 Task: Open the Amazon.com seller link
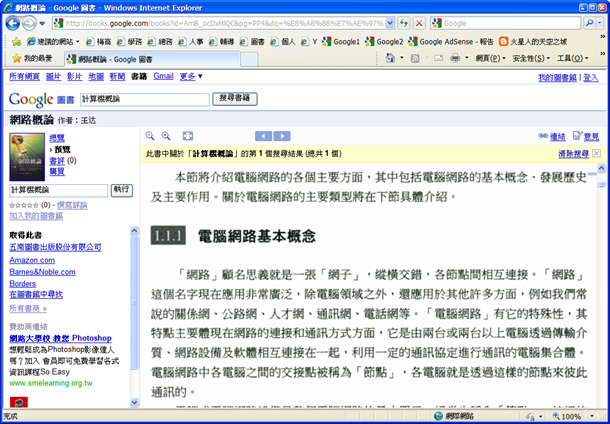32,260
